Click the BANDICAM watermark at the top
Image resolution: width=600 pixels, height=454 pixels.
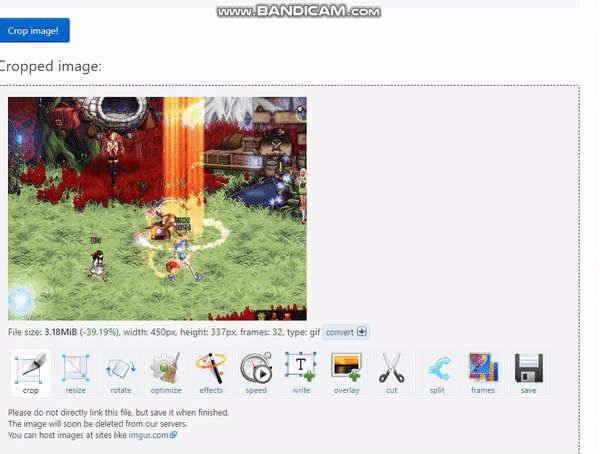[299, 11]
